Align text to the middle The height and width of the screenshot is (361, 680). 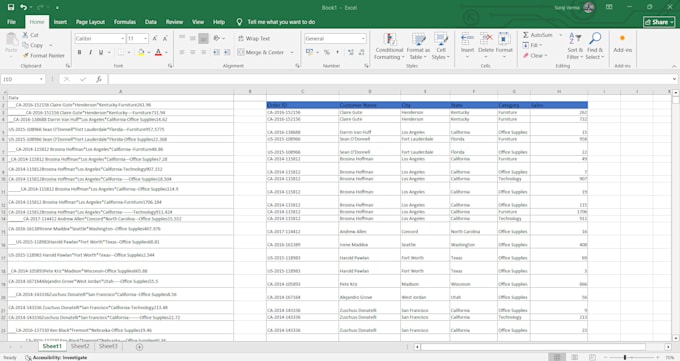(193, 38)
